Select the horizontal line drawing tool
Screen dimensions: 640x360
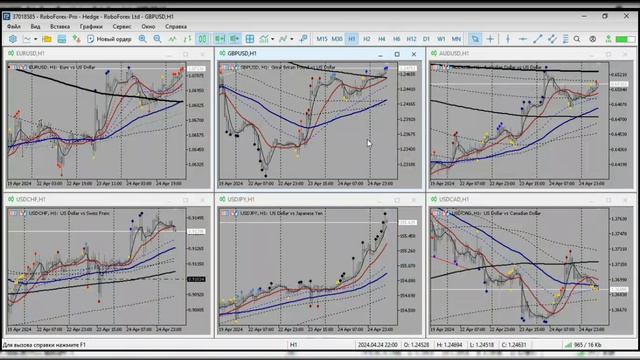tap(522, 39)
